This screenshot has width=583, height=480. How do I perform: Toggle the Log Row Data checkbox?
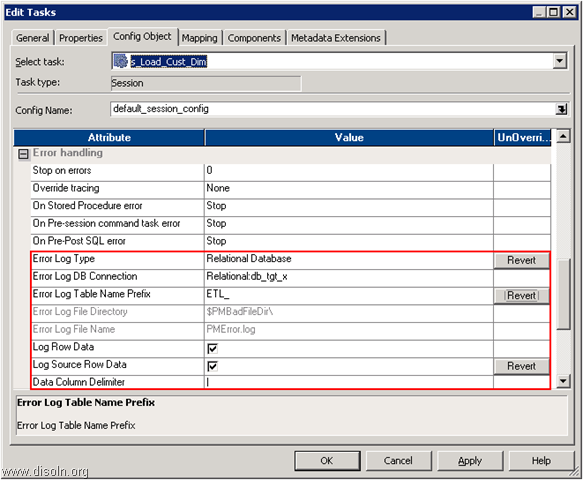click(212, 348)
